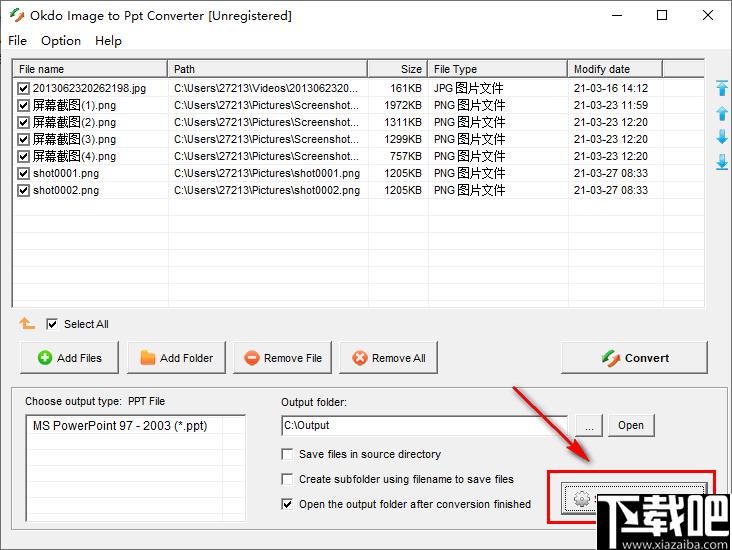Click the Remove All button
Image resolution: width=732 pixels, height=550 pixels.
pos(388,358)
